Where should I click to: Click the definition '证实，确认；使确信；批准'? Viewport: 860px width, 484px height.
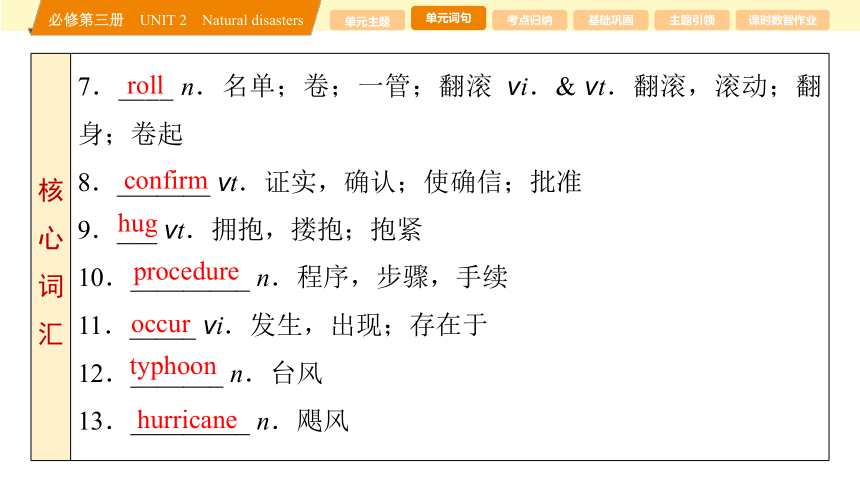point(423,182)
